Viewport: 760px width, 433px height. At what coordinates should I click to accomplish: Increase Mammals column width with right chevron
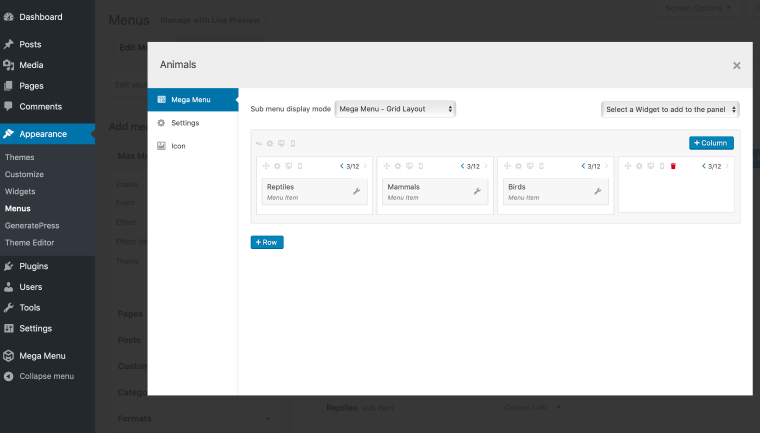(486, 166)
